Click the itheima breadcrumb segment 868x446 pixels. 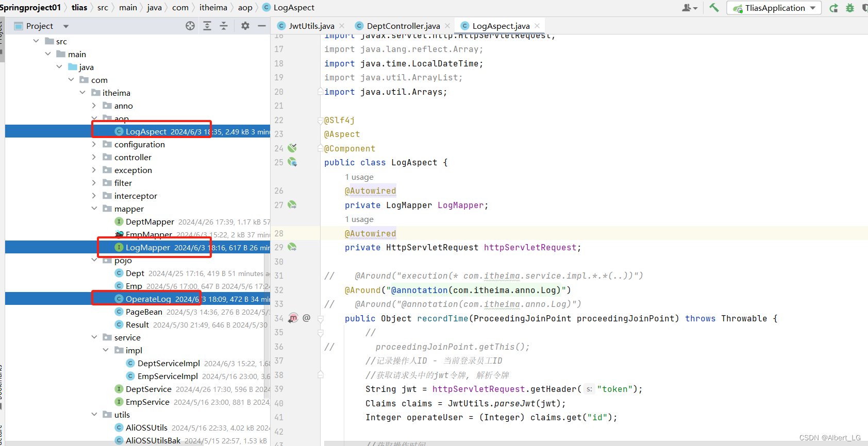pos(213,7)
